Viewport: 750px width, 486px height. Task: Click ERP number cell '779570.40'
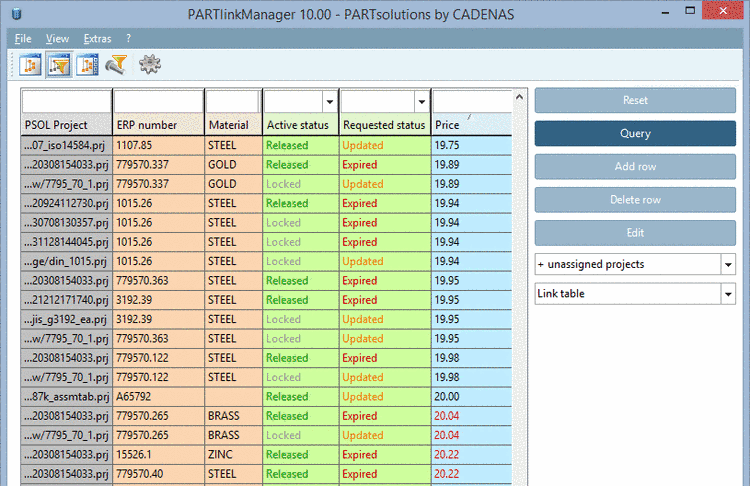point(158,474)
